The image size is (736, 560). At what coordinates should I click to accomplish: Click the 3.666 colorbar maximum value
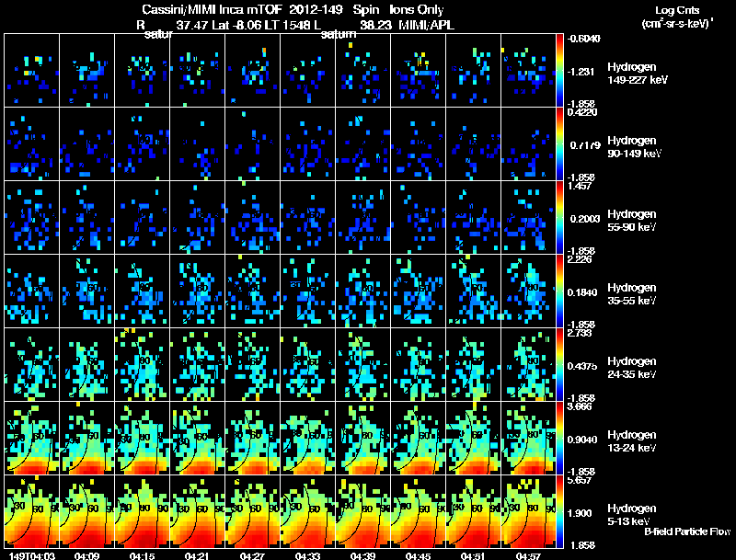[580, 406]
